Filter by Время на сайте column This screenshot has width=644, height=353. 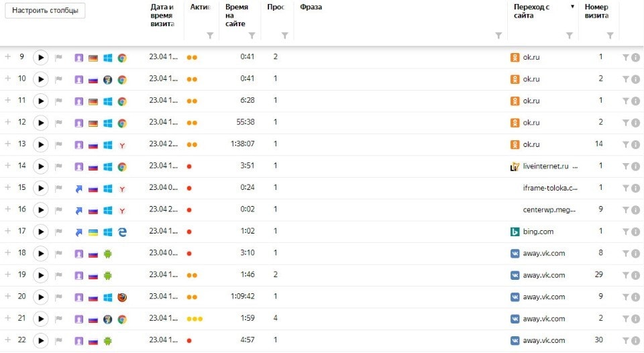252,35
